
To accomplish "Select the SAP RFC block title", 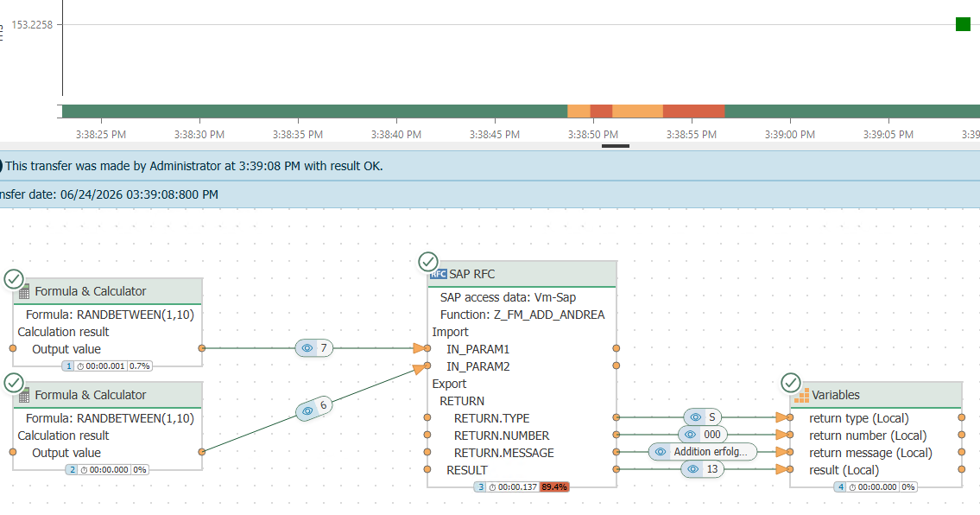I will tap(472, 274).
